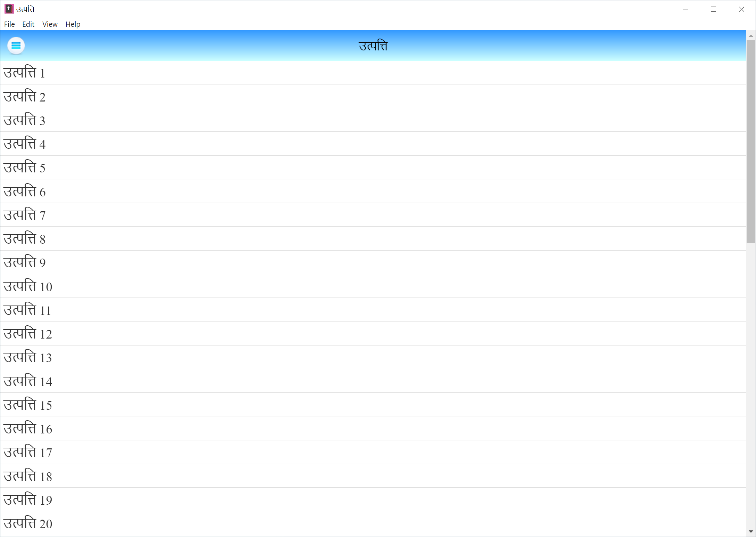Open chapter उत्पत्ति 17
The width and height of the screenshot is (756, 537).
(x=28, y=452)
